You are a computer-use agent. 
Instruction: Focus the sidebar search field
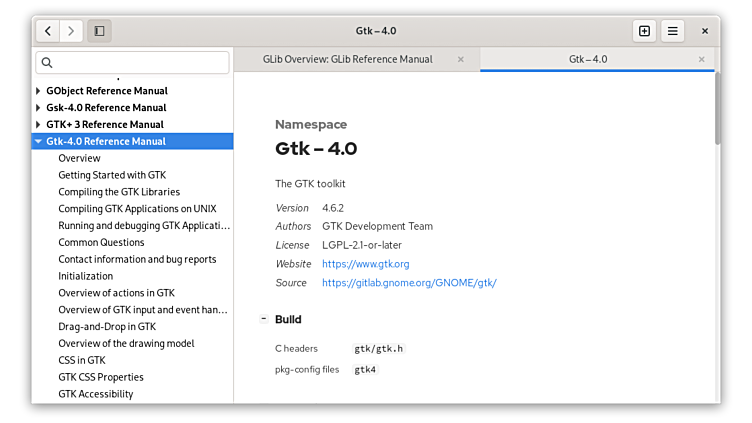(x=140, y=63)
